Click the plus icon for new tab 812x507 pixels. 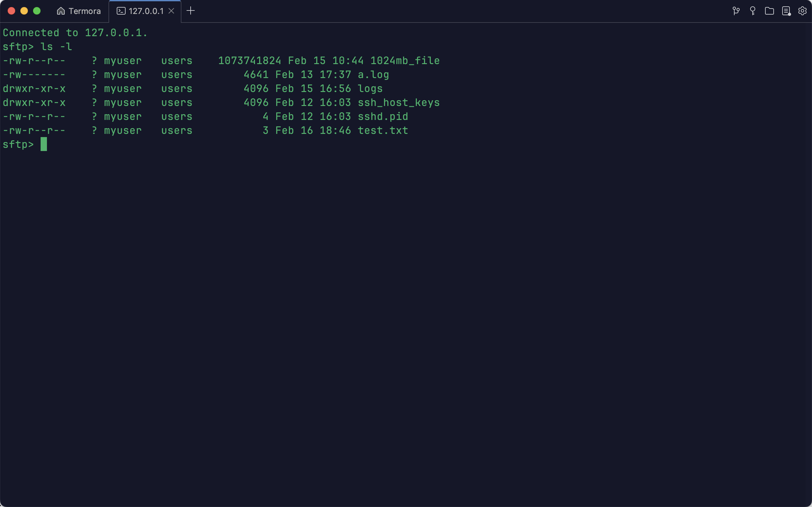[x=190, y=11]
